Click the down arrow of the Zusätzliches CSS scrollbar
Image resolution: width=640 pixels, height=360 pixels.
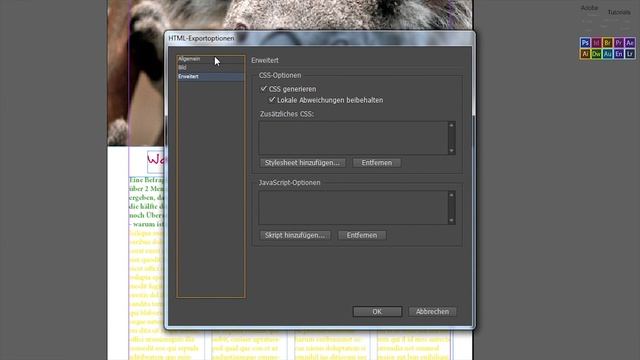click(451, 151)
